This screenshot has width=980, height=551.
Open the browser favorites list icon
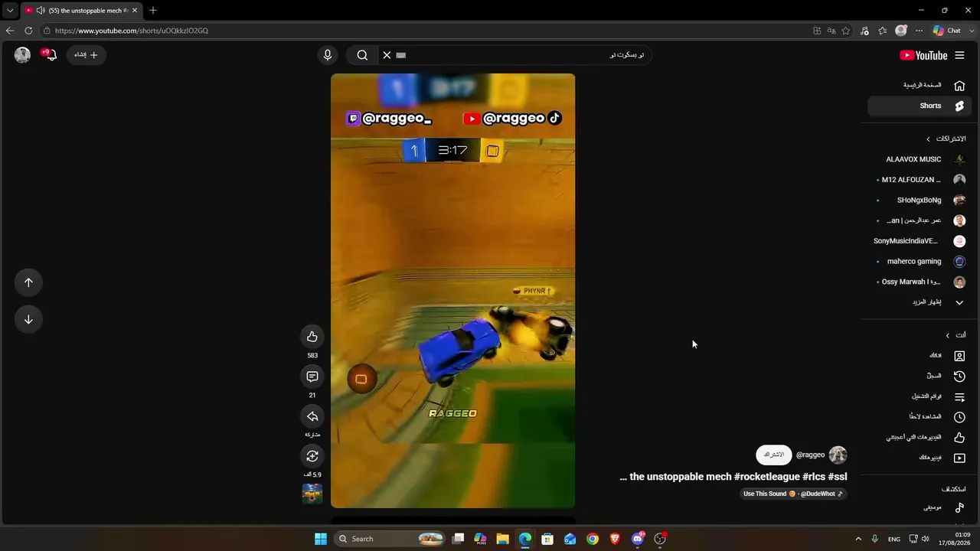click(x=883, y=31)
